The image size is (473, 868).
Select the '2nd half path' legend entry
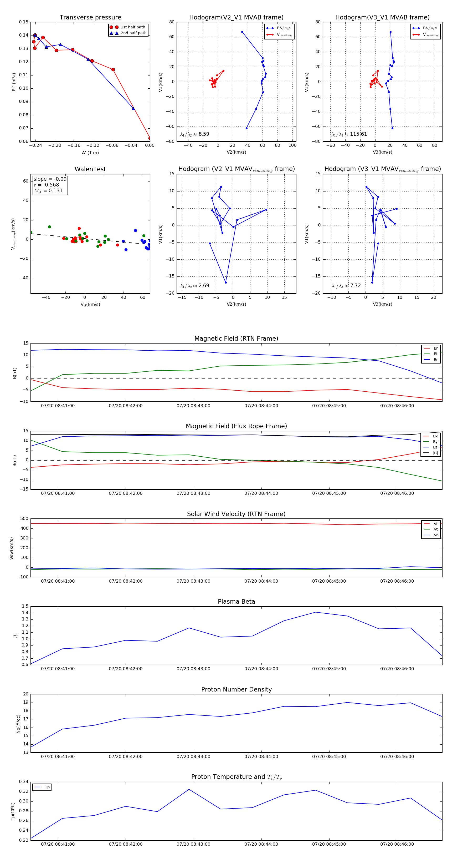coord(128,33)
